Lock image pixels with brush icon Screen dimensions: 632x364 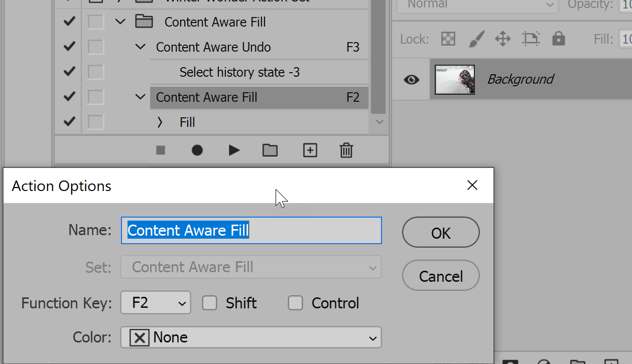(x=475, y=39)
